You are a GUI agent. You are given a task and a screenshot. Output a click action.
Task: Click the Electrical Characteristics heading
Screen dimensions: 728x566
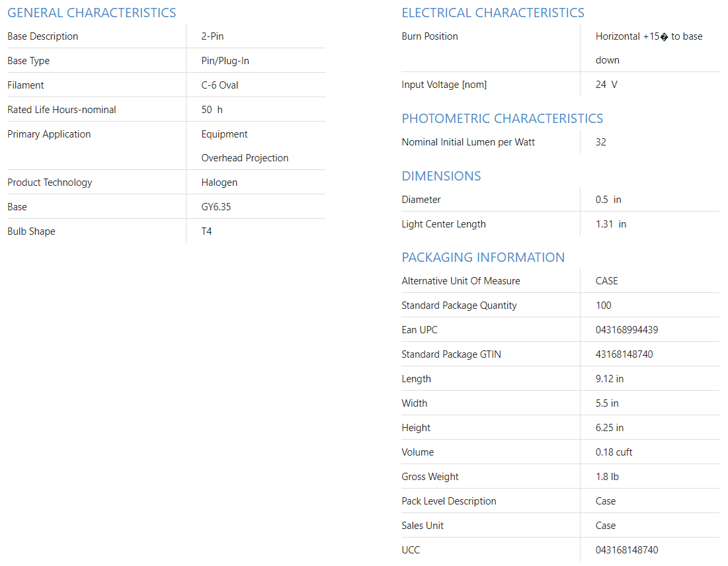493,13
